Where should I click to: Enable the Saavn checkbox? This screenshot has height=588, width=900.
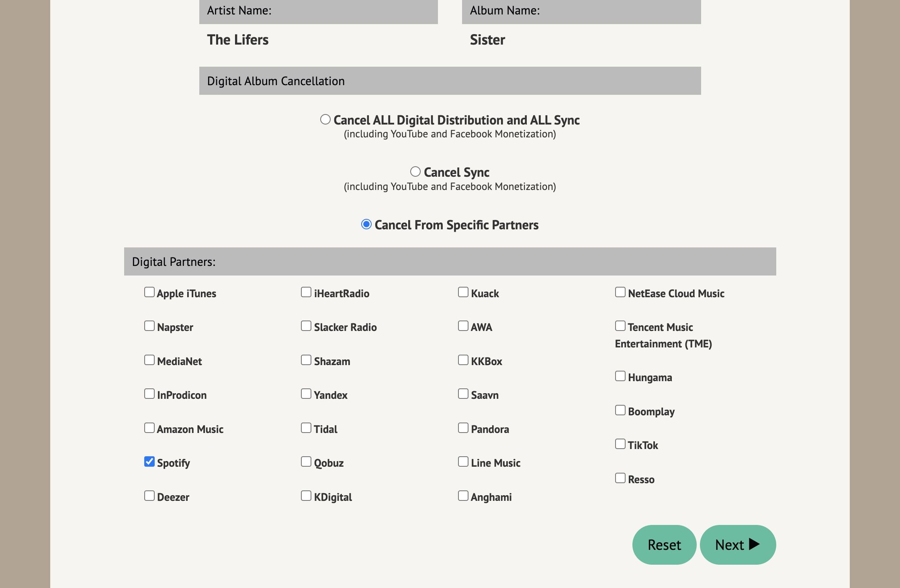[463, 394]
